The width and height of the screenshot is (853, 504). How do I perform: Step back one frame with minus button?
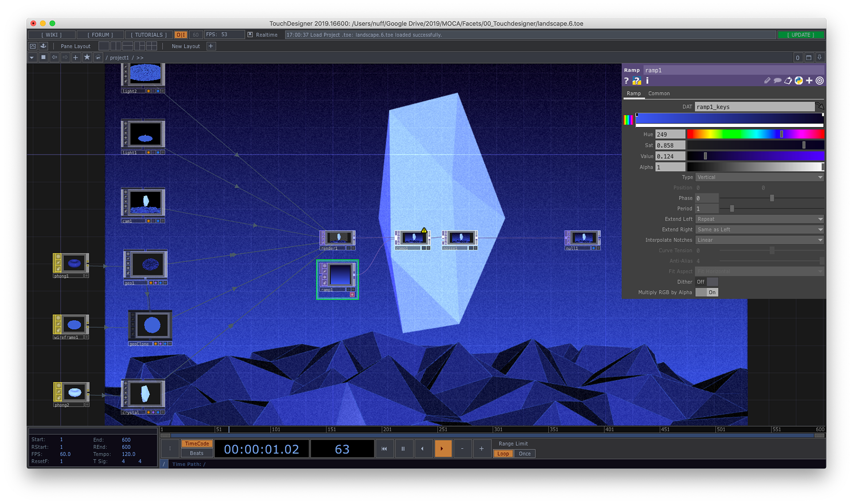[462, 449]
